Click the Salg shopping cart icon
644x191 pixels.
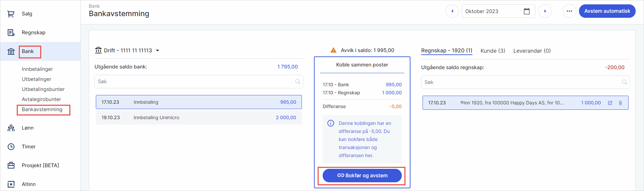tap(11, 14)
